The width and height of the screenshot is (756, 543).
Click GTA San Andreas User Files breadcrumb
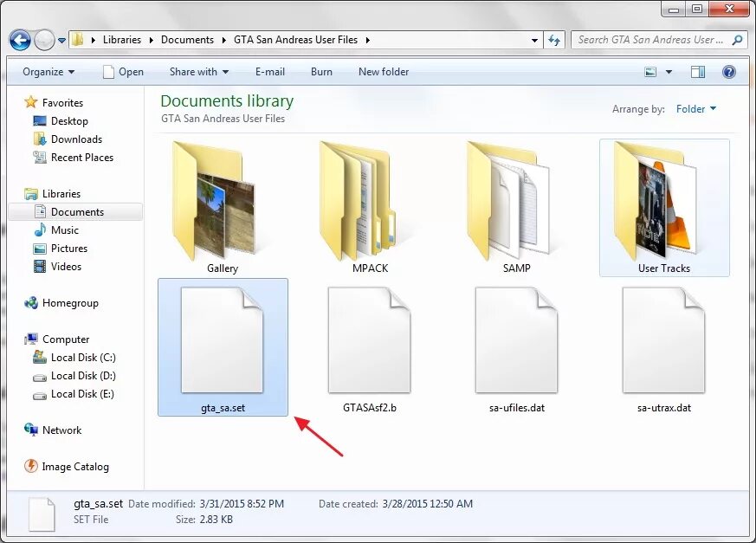pyautogui.click(x=295, y=40)
